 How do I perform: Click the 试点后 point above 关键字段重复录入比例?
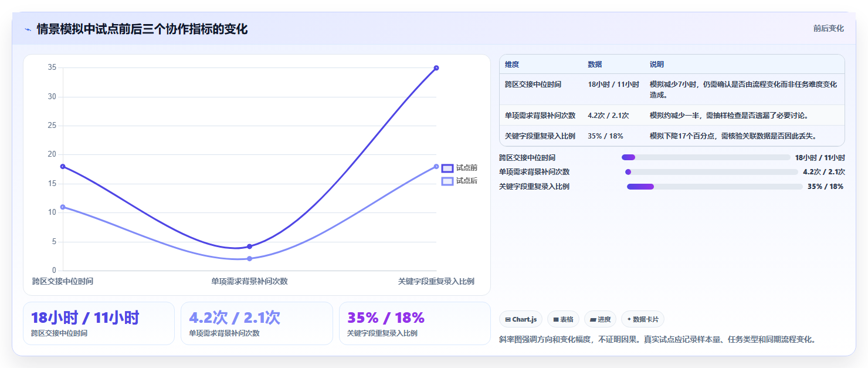click(436, 166)
